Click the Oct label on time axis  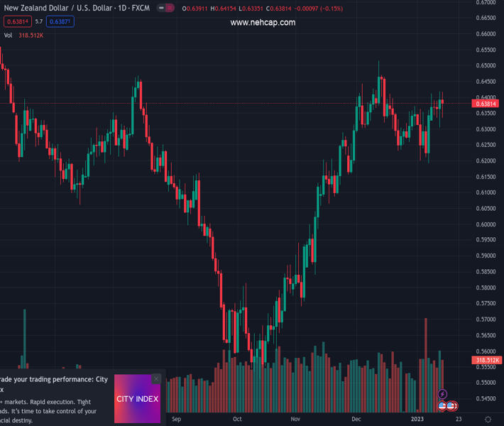pyautogui.click(x=237, y=419)
